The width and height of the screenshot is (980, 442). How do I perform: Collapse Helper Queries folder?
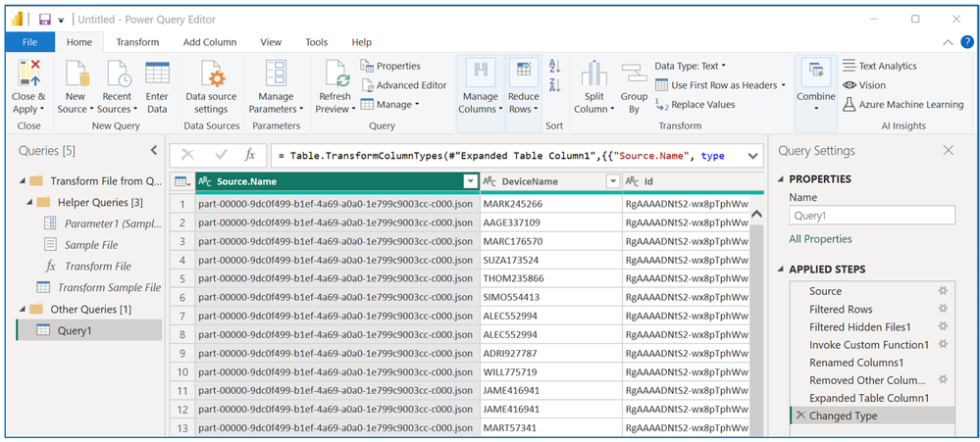30,202
